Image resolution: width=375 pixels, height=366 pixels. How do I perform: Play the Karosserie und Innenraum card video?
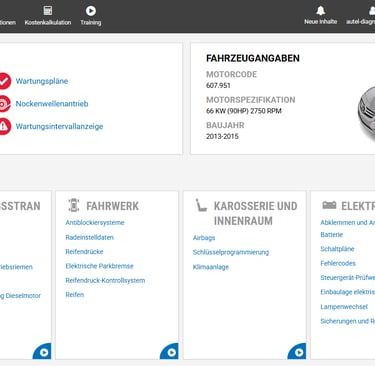point(298,352)
